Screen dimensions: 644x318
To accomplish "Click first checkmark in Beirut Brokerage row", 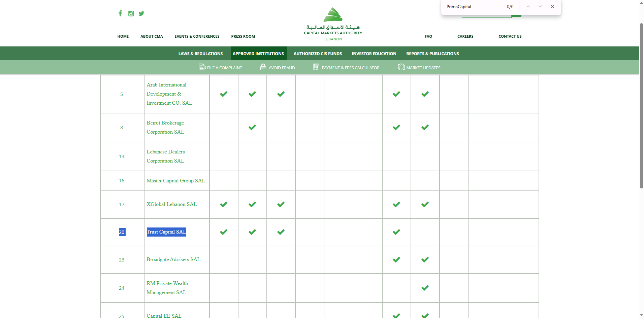I will click(x=252, y=127).
